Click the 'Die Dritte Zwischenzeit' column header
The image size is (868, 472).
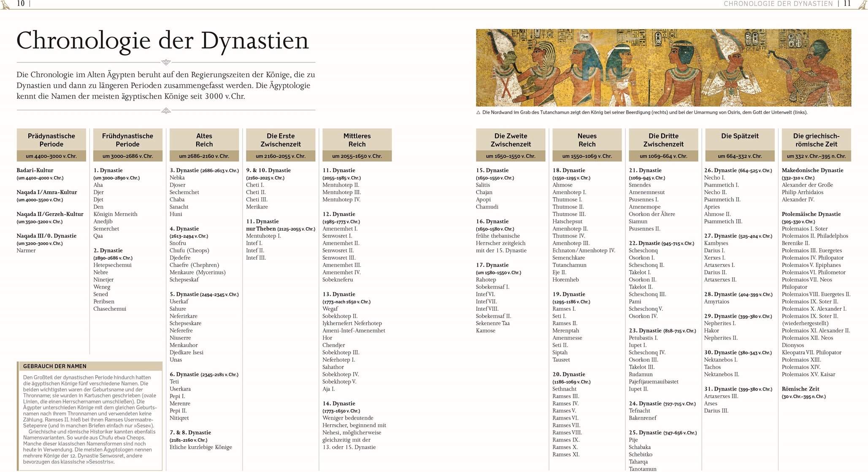pyautogui.click(x=663, y=140)
